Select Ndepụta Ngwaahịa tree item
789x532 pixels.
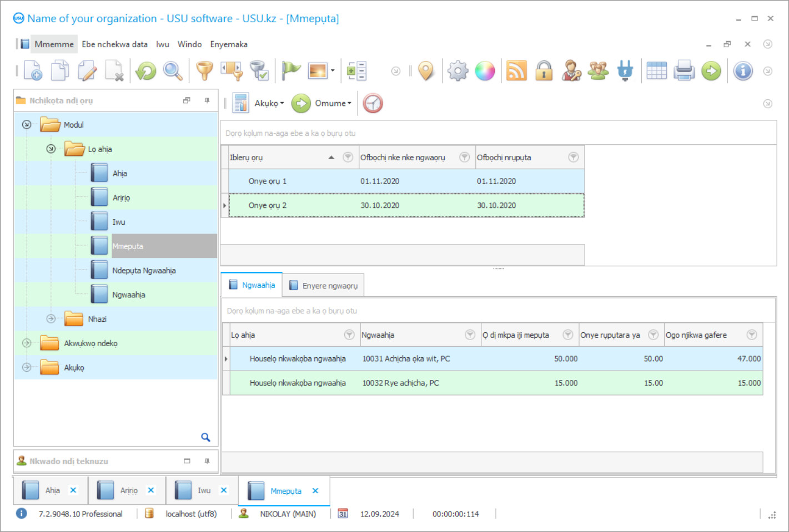[144, 271]
